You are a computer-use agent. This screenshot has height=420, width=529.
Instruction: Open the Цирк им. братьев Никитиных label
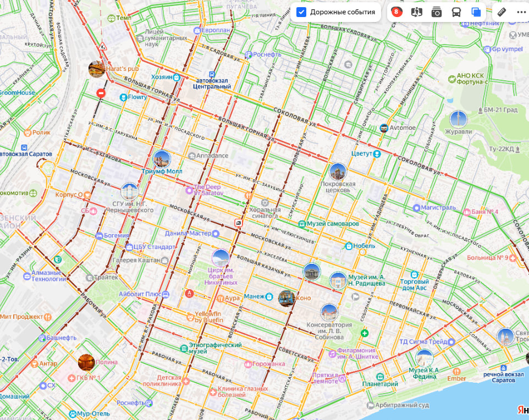pos(223,275)
